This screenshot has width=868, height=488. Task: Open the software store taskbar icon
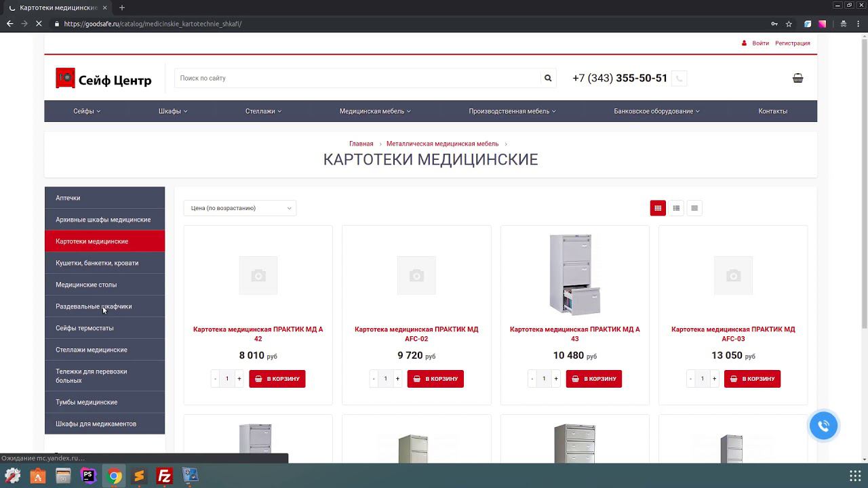point(38,476)
